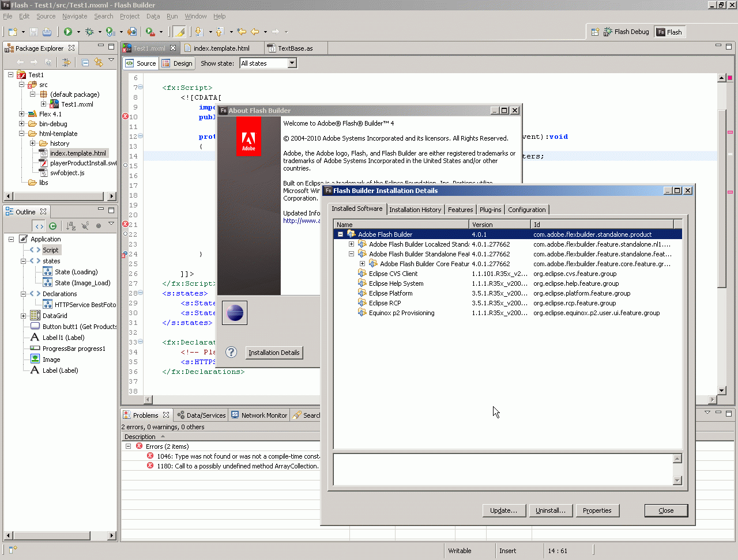Viewport: 738px width, 560px height.
Task: Collapse all in Package Explorer
Action: pos(85,62)
